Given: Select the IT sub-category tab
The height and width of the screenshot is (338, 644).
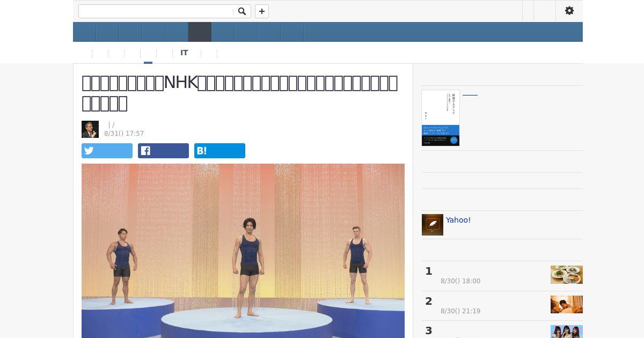Looking at the screenshot, I should (x=184, y=53).
